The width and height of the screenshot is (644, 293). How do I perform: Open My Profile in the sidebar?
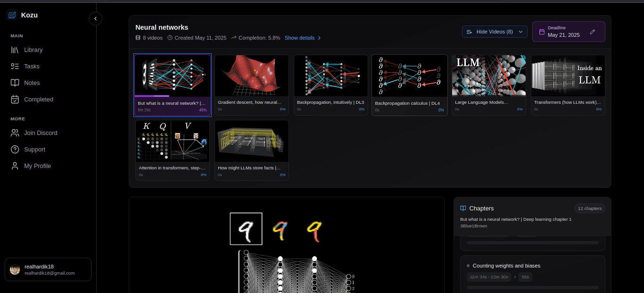(16, 166)
